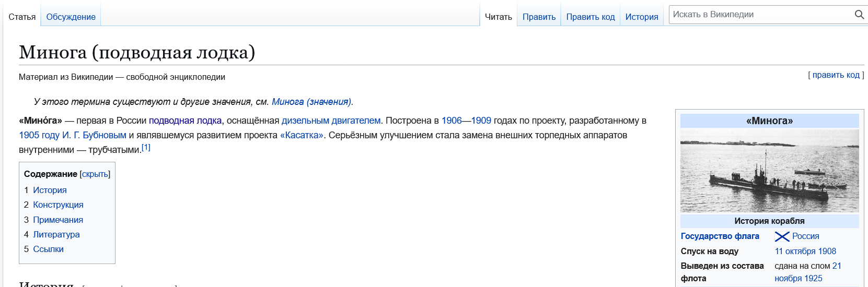868x287 pixels.
Task: Open the Минога (значения) disambiguation link
Action: click(x=311, y=102)
